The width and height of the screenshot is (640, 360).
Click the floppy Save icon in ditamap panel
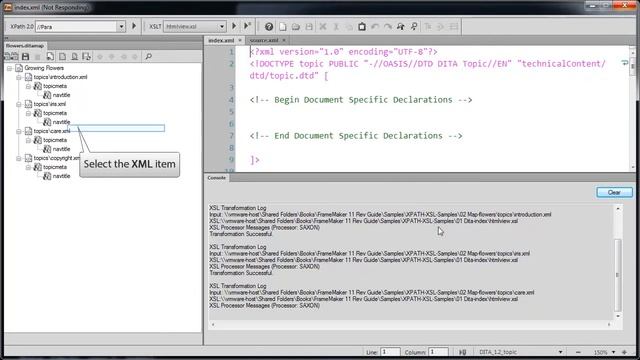pos(25,56)
